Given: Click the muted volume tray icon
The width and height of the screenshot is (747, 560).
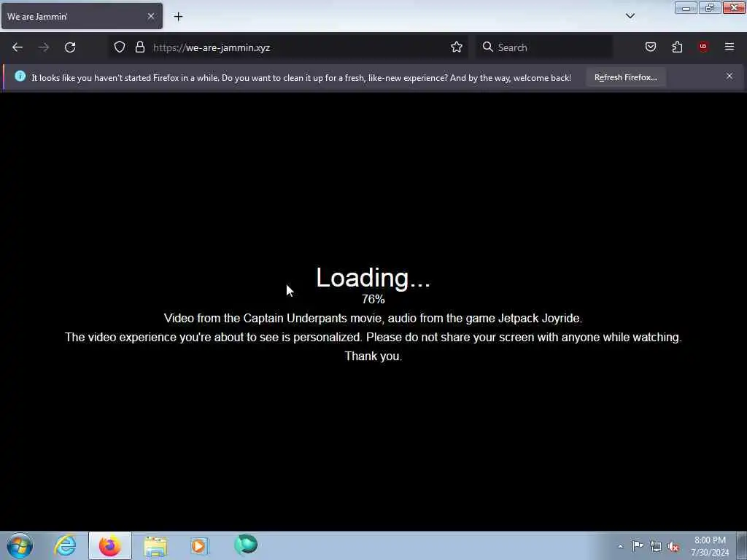Looking at the screenshot, I should point(673,547).
